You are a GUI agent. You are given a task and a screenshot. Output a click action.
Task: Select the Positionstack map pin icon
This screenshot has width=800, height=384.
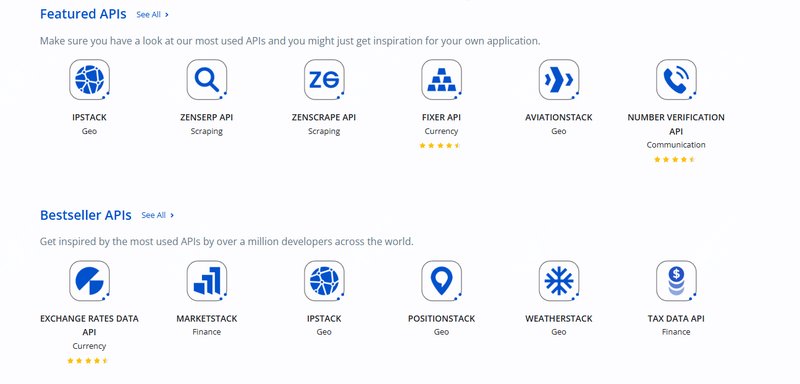coord(441,281)
